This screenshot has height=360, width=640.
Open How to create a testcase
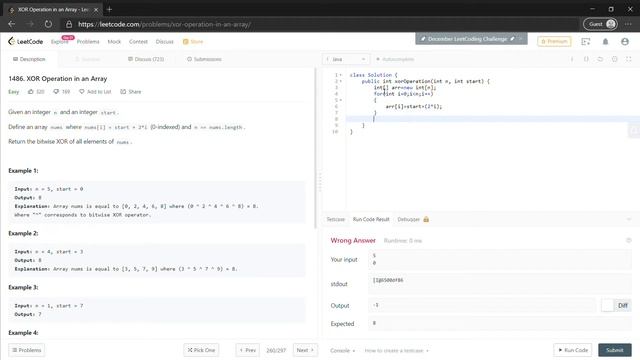pyautogui.click(x=396, y=351)
